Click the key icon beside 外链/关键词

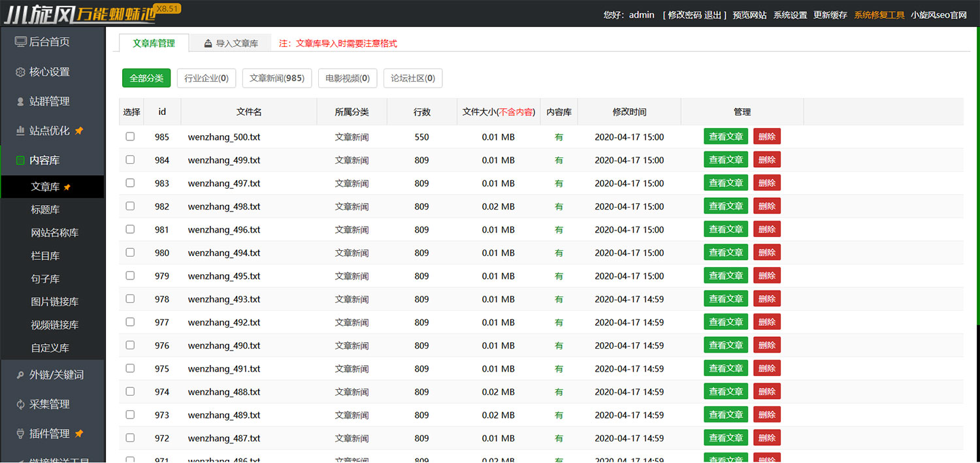pos(21,375)
